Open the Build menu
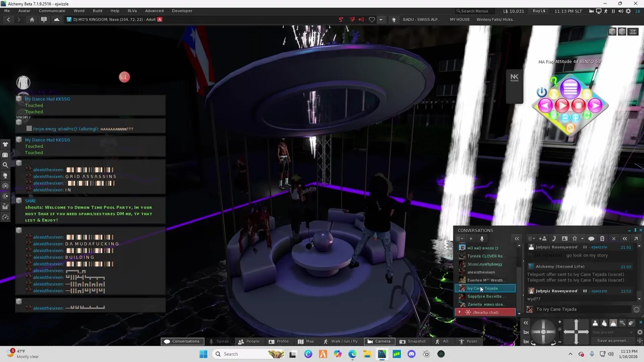This screenshot has width=644, height=362. [97, 11]
